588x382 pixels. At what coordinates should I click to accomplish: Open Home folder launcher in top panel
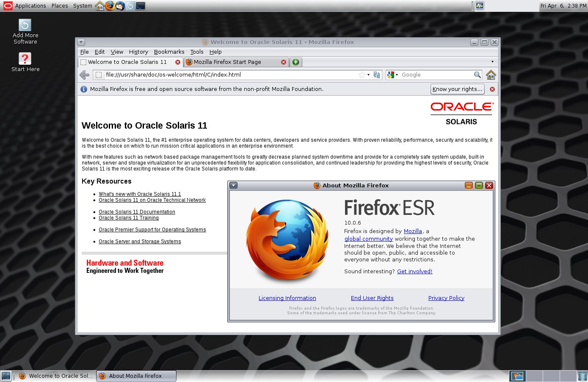pyautogui.click(x=100, y=6)
